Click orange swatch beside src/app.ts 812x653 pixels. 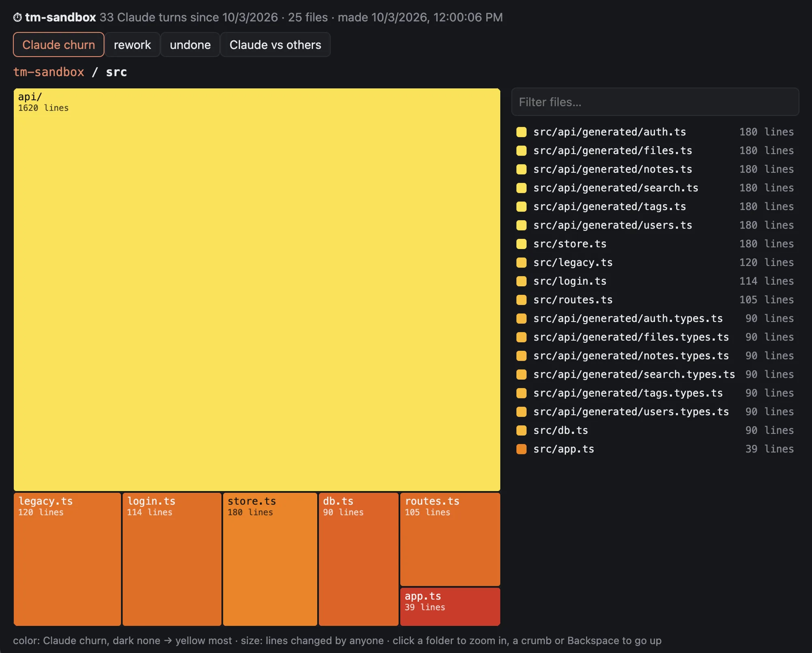click(521, 449)
